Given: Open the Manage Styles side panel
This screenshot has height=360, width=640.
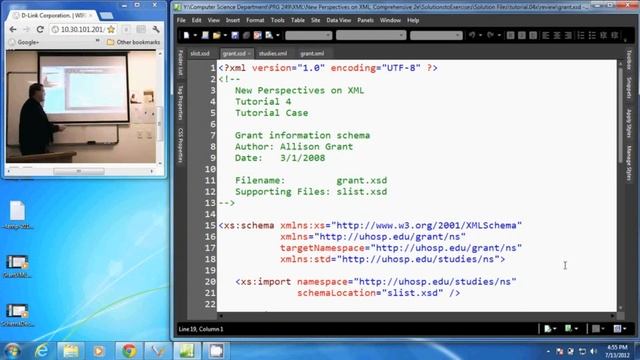Looking at the screenshot, I should pos(629,163).
